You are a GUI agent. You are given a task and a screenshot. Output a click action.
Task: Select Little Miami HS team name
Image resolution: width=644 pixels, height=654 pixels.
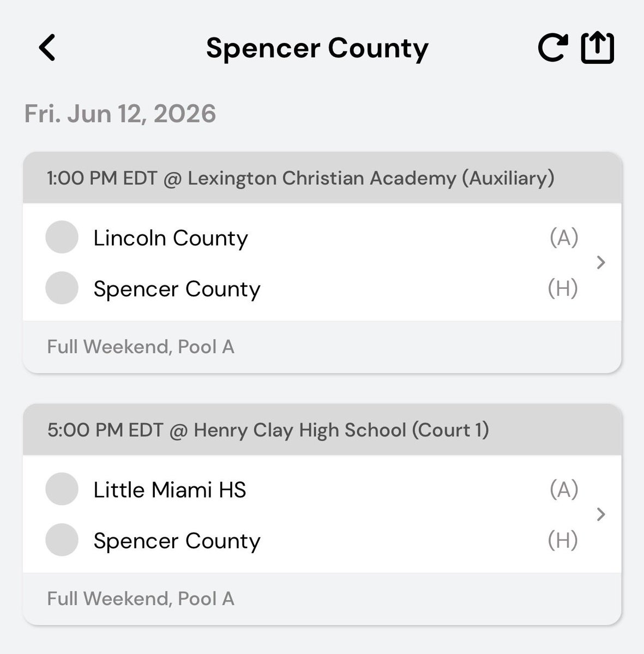click(170, 489)
